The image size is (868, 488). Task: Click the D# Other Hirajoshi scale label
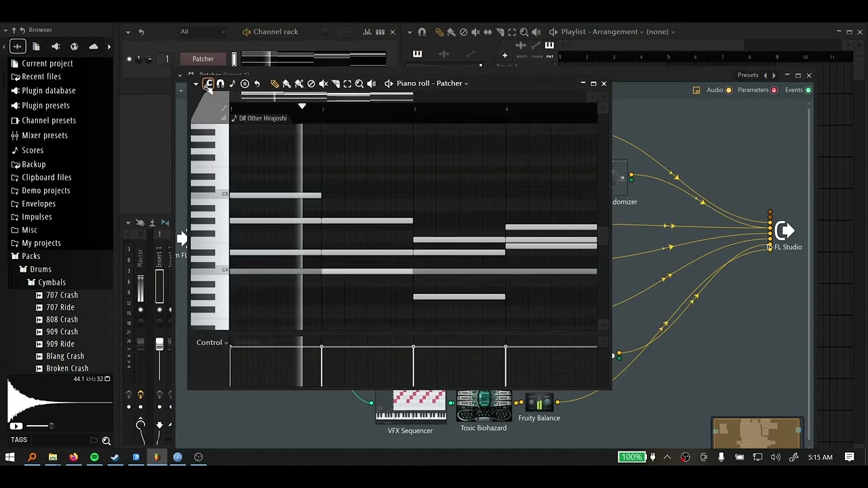click(x=262, y=119)
